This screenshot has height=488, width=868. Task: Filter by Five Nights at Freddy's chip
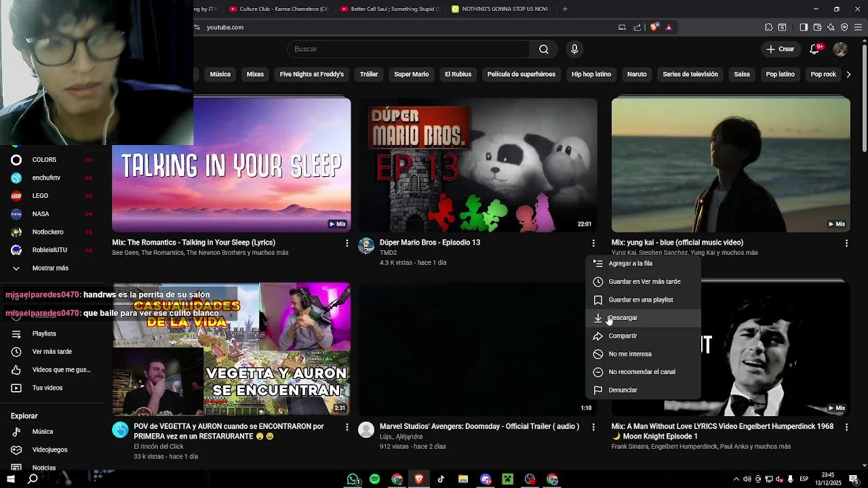312,74
